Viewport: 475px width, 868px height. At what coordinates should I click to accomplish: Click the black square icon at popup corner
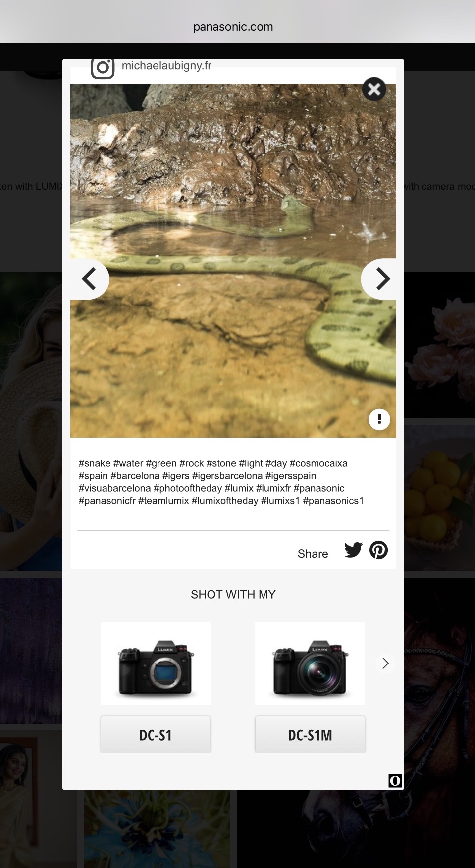tap(395, 781)
